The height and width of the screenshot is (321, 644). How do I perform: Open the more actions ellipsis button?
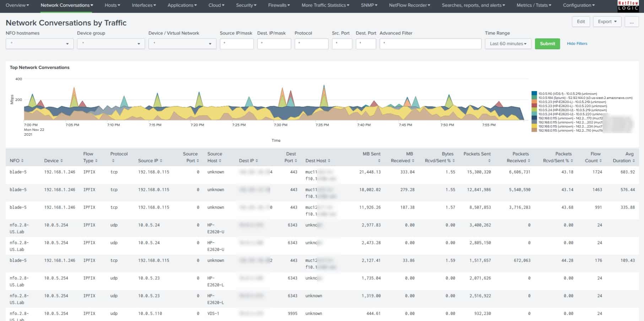[x=632, y=22]
